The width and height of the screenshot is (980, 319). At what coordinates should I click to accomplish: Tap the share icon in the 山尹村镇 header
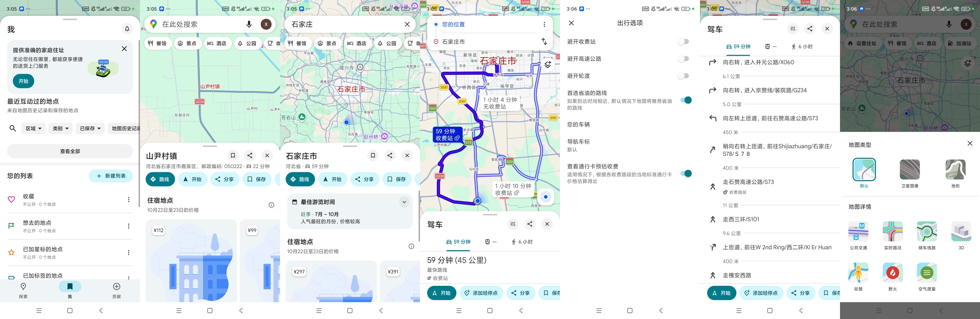(250, 155)
